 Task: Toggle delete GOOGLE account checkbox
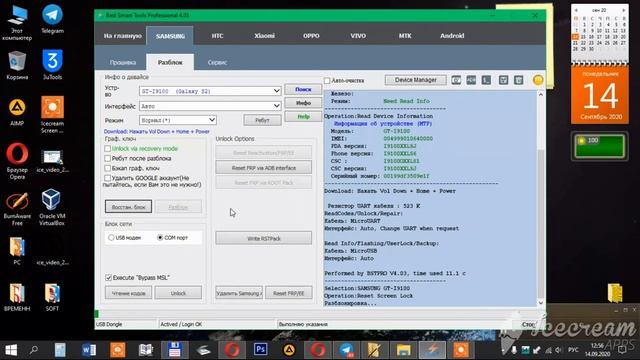click(x=108, y=178)
